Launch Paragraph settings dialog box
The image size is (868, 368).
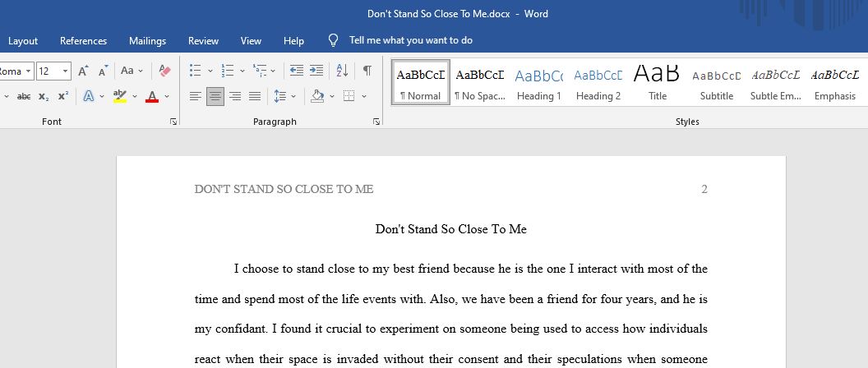(x=376, y=122)
